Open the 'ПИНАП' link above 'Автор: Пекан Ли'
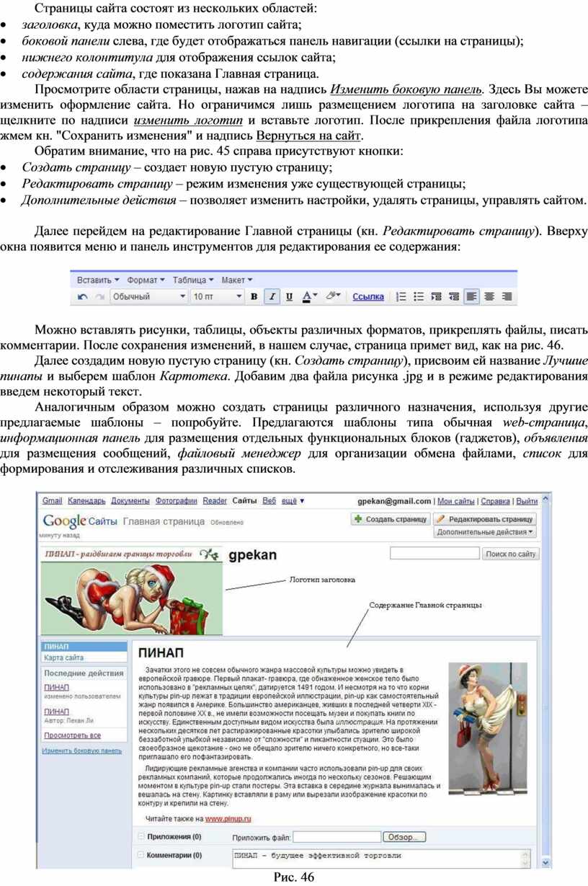The width and height of the screenshot is (588, 886). coord(57,711)
